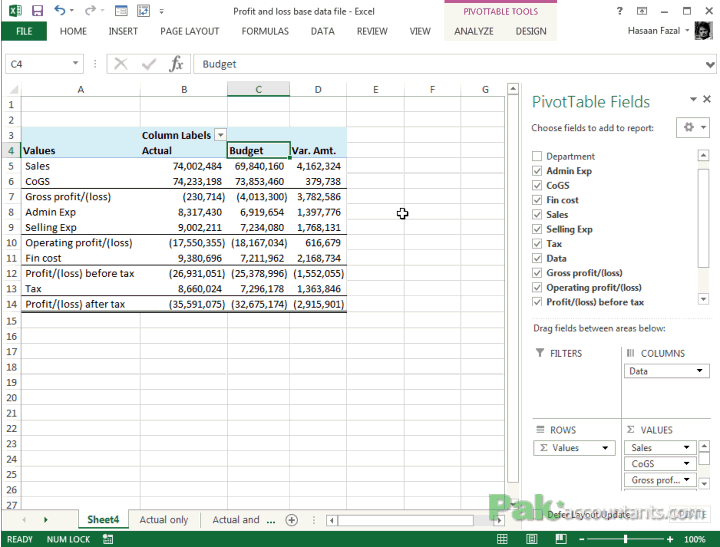Uncheck the Tax field checkbox

[x=537, y=243]
